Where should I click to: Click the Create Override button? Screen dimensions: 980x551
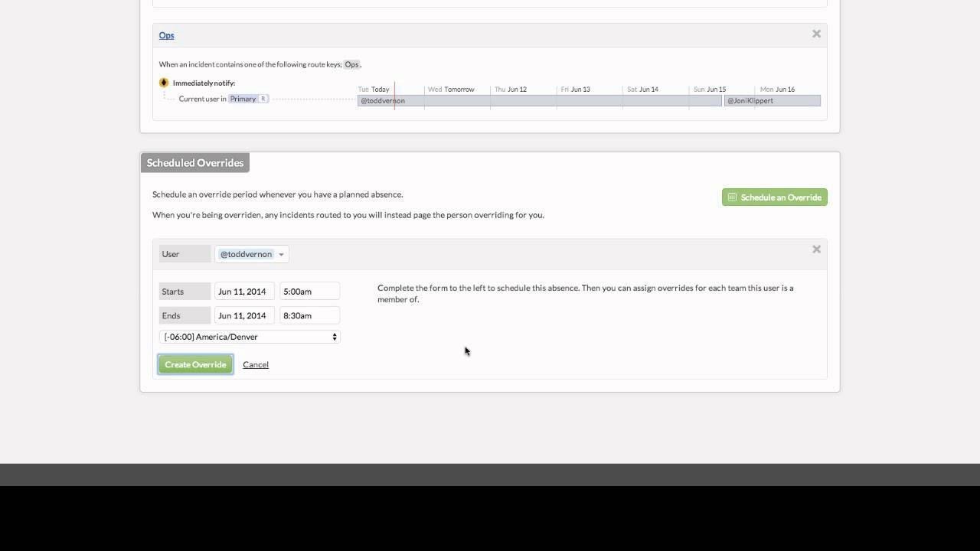(195, 364)
